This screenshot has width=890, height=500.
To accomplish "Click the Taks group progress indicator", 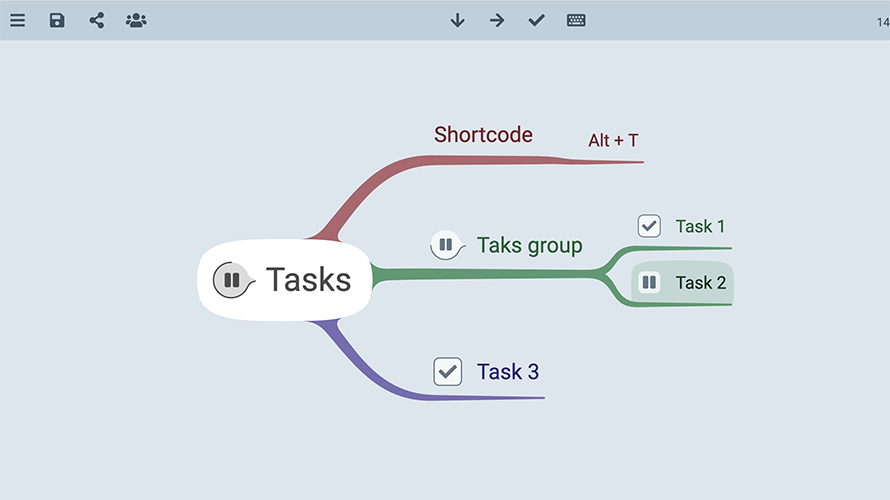I will (445, 245).
